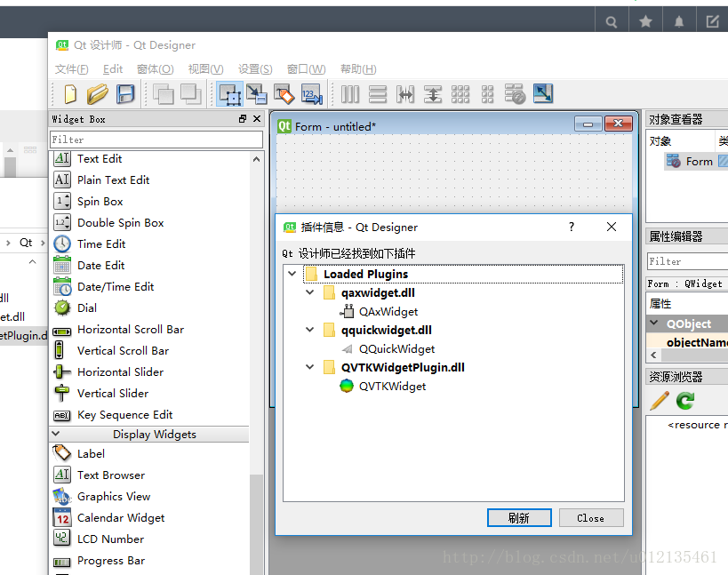The width and height of the screenshot is (728, 575).
Task: Apply Lay Out Vertically in Splitter icon
Action: pyautogui.click(x=432, y=94)
